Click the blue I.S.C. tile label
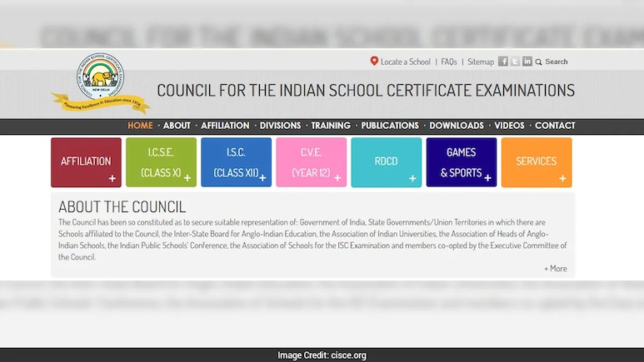644x362 pixels. click(236, 162)
